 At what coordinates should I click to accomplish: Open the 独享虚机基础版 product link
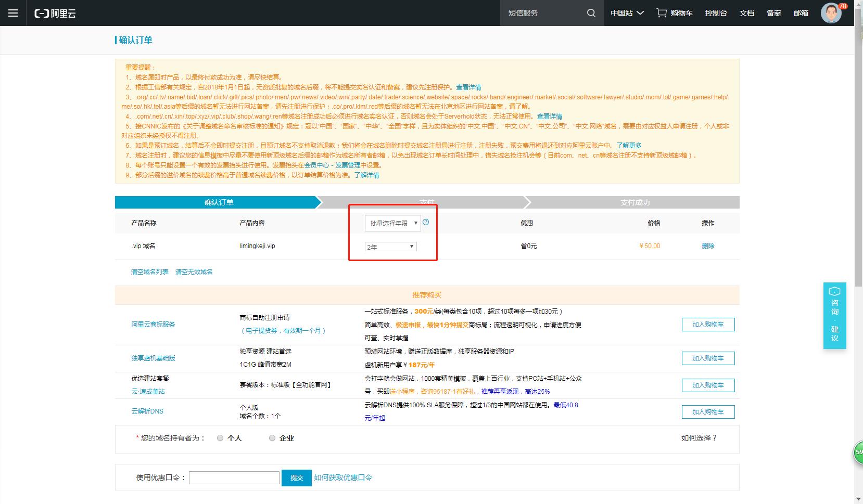pos(153,358)
